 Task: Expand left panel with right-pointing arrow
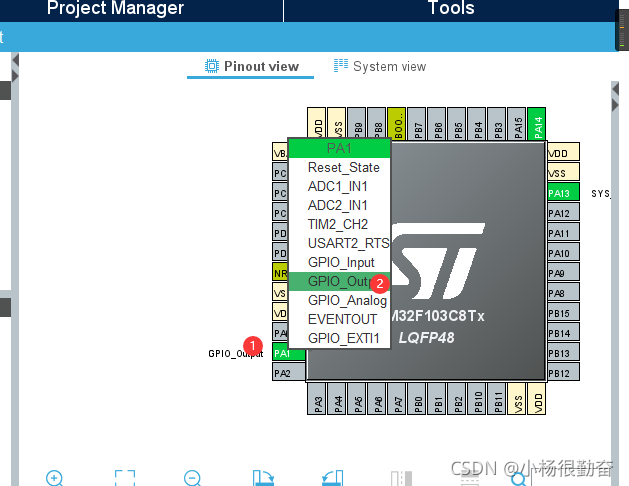pyautogui.click(x=15, y=76)
